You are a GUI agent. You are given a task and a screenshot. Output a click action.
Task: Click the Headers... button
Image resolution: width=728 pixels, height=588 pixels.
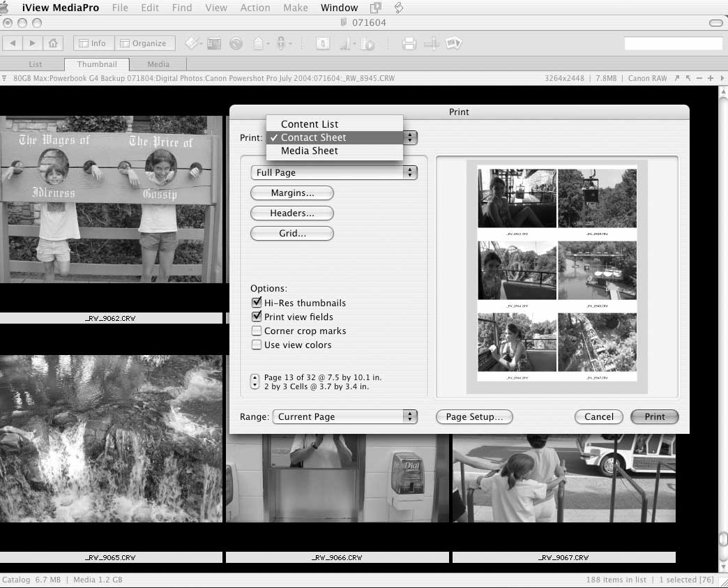(292, 213)
